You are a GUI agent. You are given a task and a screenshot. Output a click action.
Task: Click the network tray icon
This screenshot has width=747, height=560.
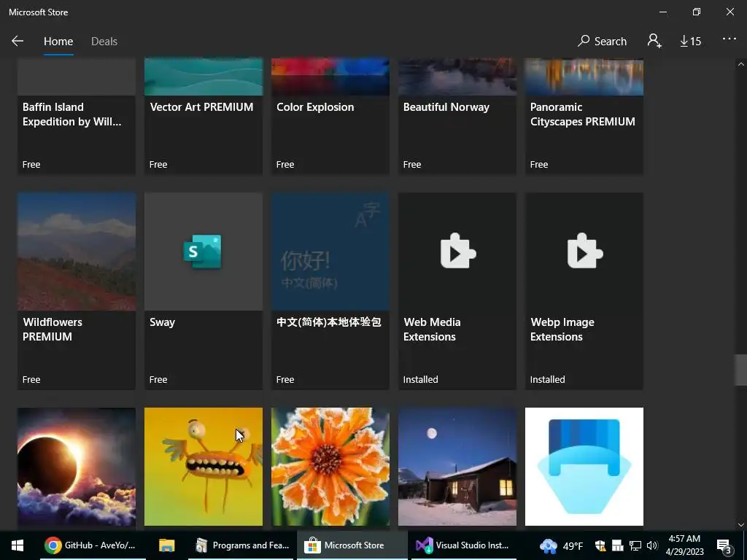635,545
